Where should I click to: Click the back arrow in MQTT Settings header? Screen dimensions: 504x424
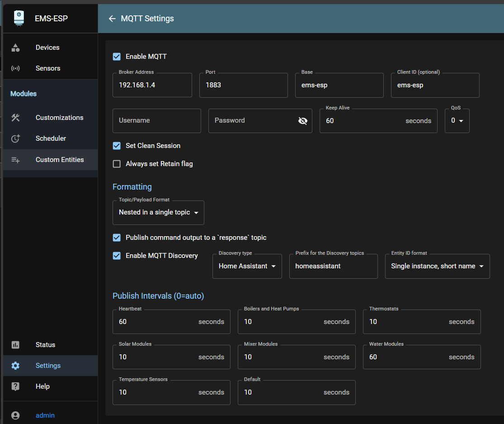[112, 19]
